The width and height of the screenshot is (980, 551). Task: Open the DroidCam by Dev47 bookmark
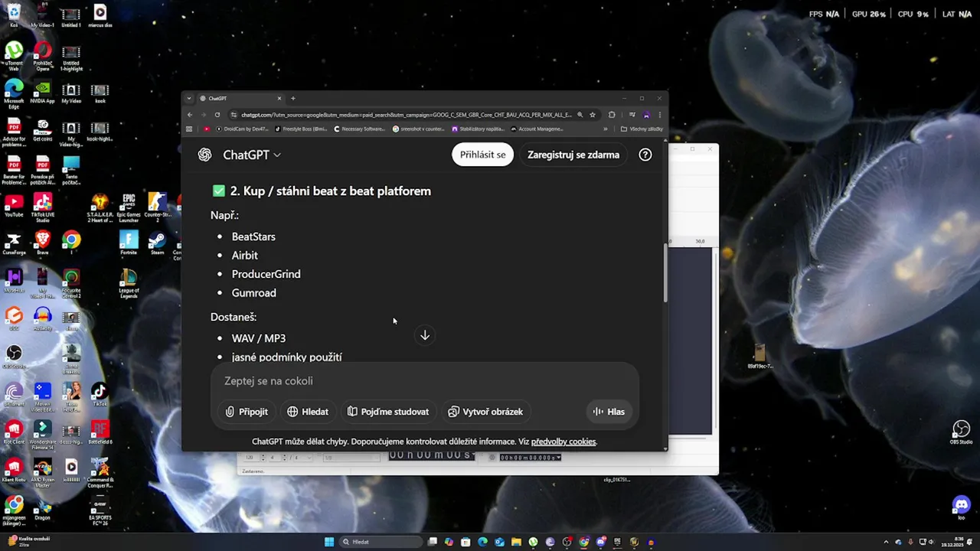point(242,129)
